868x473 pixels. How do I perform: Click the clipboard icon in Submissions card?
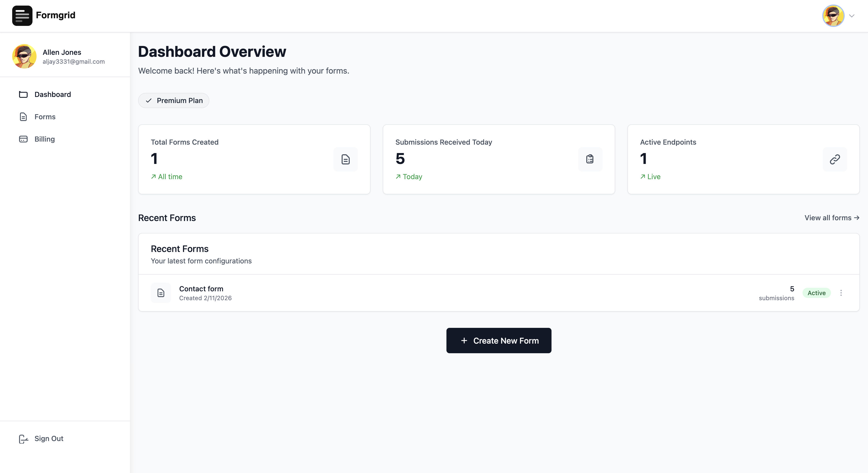590,159
